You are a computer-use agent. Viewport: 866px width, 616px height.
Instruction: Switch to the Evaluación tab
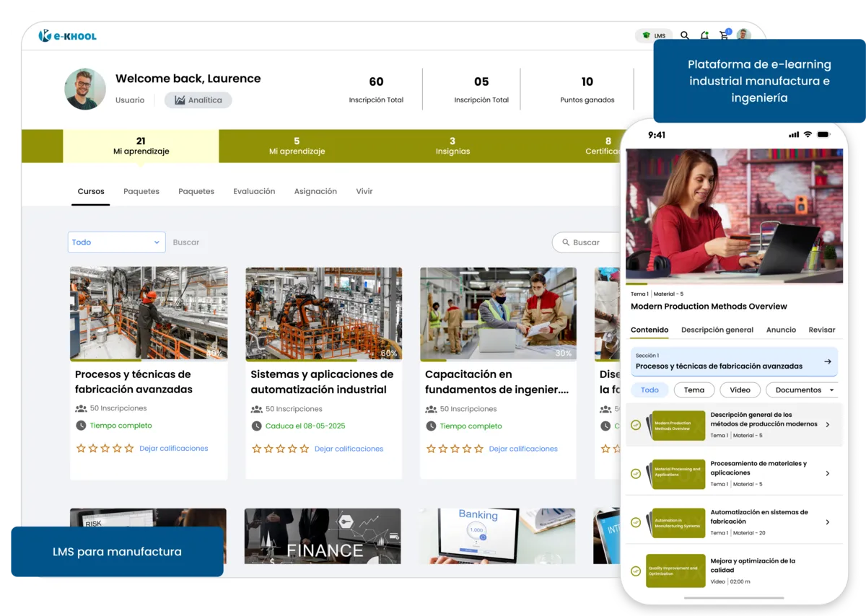[x=254, y=191]
